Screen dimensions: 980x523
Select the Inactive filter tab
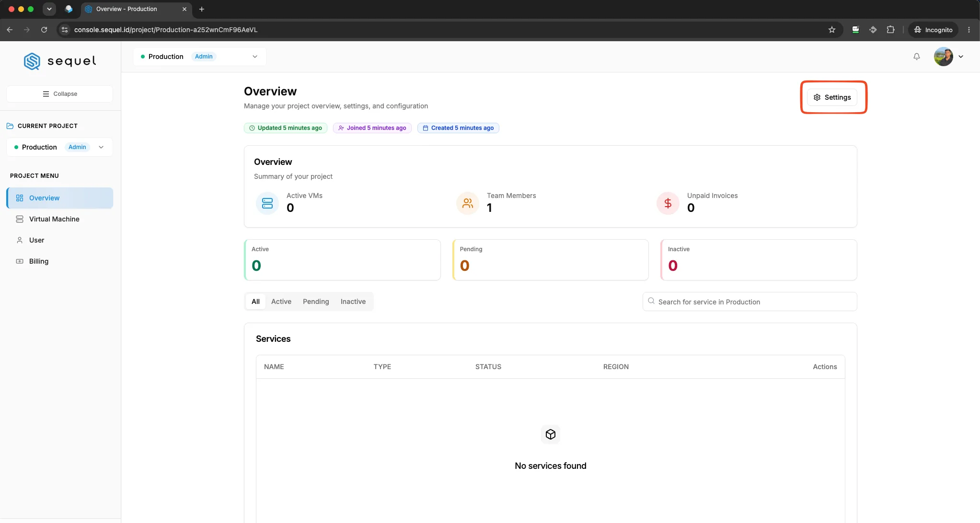point(353,302)
